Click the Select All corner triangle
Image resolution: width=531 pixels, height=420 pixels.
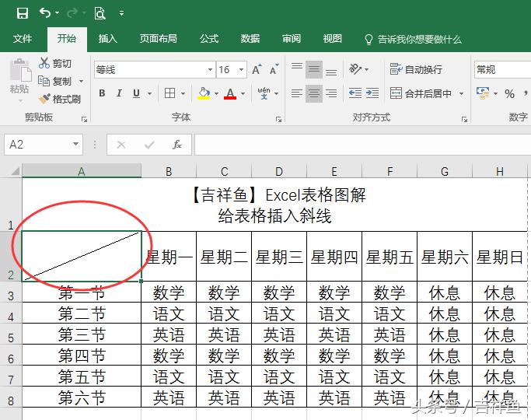click(15, 170)
